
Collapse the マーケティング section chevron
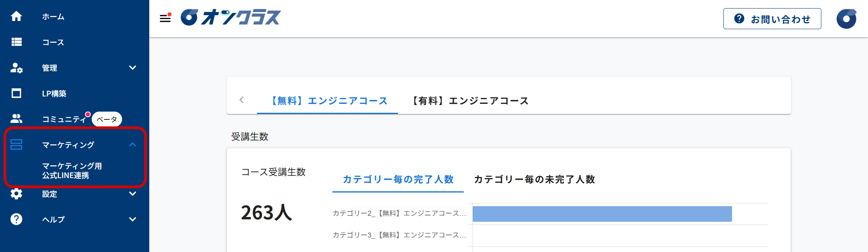click(133, 145)
